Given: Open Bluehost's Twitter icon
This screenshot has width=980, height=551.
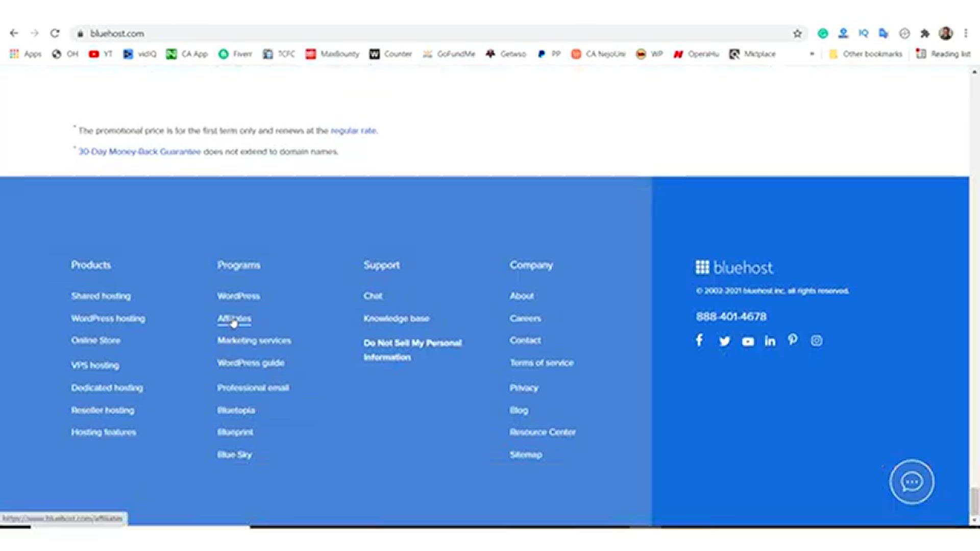Looking at the screenshot, I should pos(724,341).
